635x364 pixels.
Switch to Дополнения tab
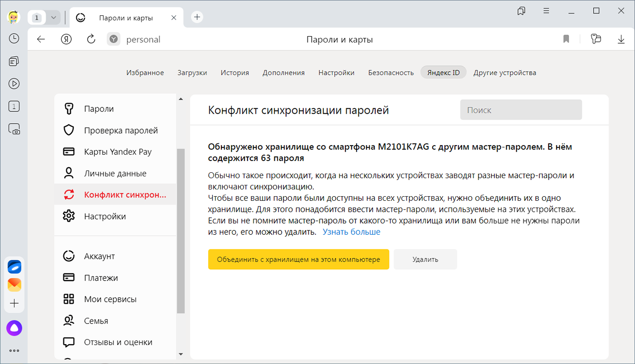point(283,73)
